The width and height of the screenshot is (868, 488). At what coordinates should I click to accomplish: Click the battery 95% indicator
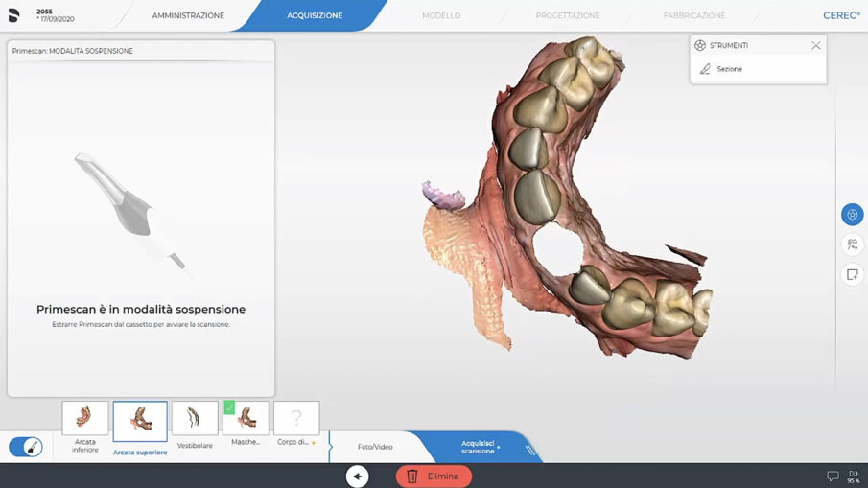click(854, 476)
